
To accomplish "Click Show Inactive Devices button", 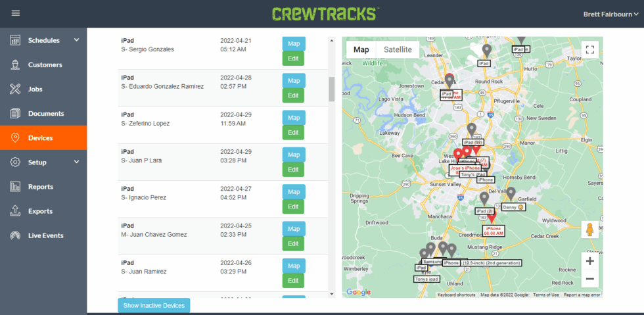I will coord(154,305).
